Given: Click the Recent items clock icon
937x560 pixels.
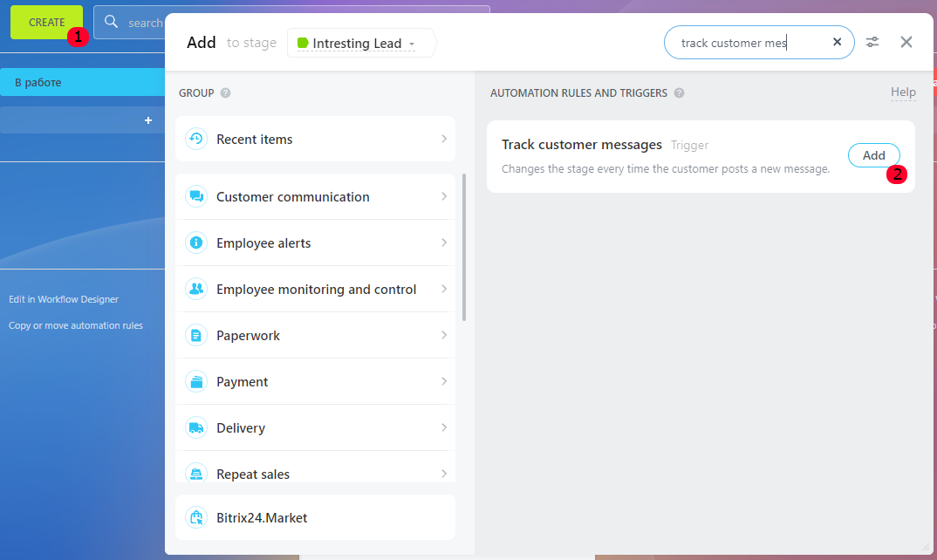Looking at the screenshot, I should 196,140.
